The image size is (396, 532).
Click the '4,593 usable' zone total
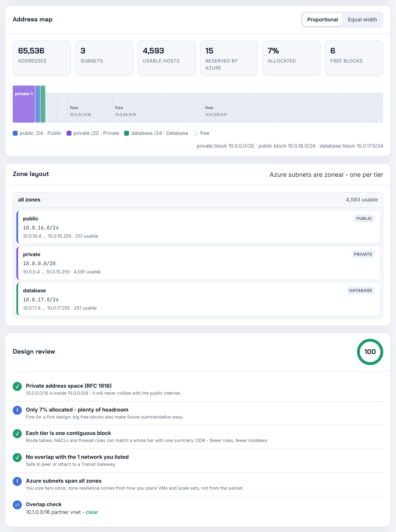click(x=362, y=200)
